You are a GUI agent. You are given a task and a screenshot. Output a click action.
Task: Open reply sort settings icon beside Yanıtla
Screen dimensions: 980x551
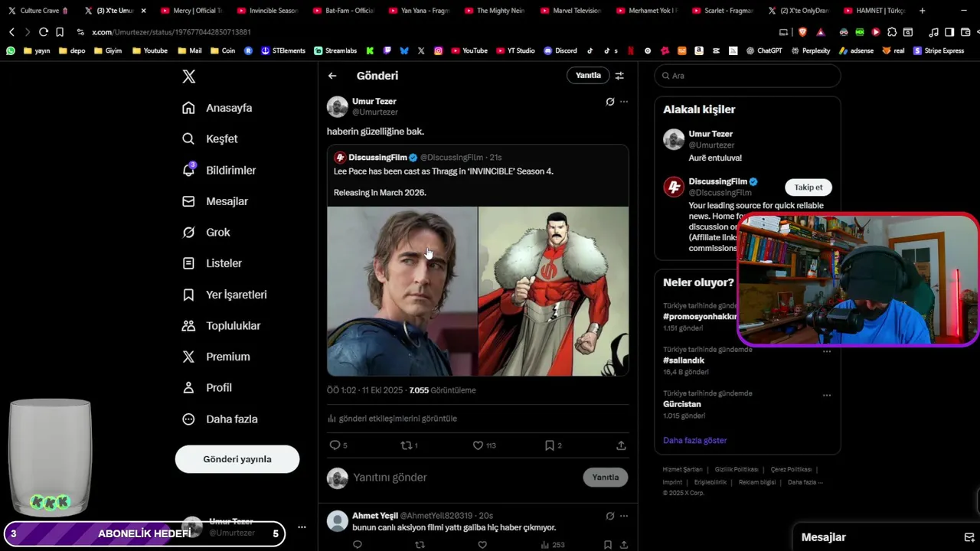[x=619, y=76]
